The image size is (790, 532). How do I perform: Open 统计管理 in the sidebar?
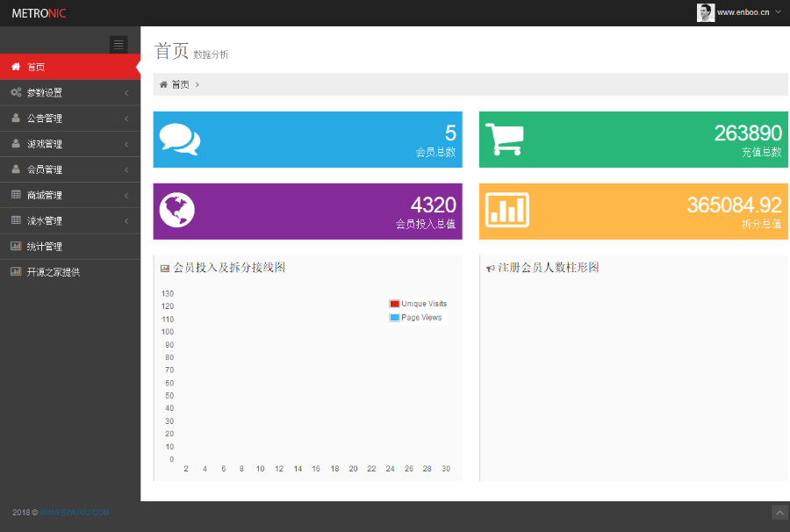(70, 247)
